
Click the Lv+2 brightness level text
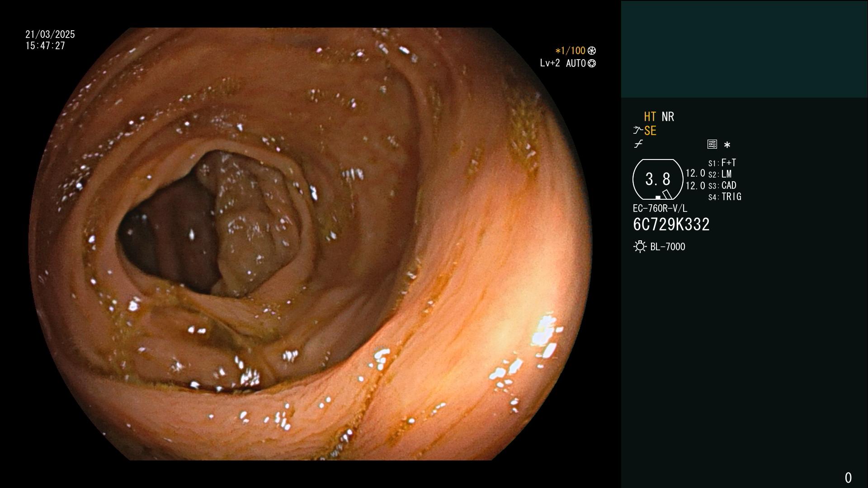pos(550,63)
